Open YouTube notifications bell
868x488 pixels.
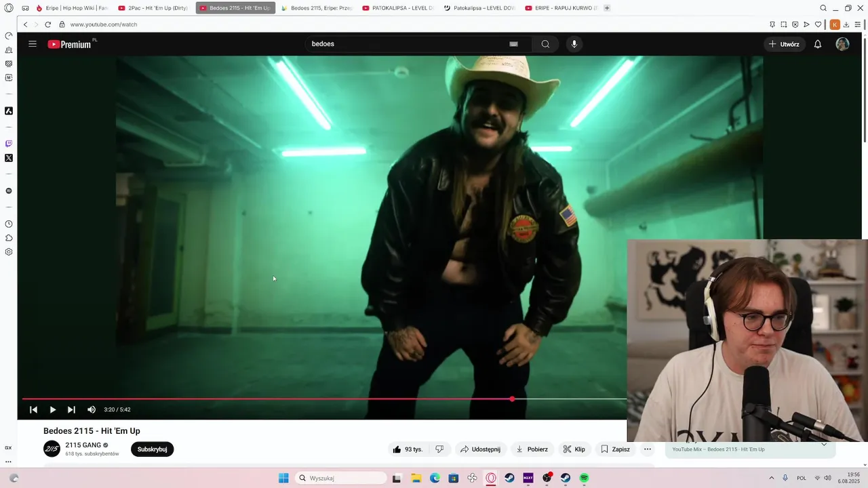(x=818, y=44)
